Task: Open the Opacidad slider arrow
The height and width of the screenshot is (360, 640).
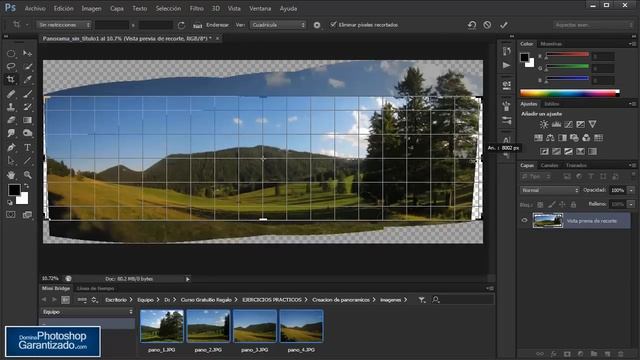Action: point(631,190)
